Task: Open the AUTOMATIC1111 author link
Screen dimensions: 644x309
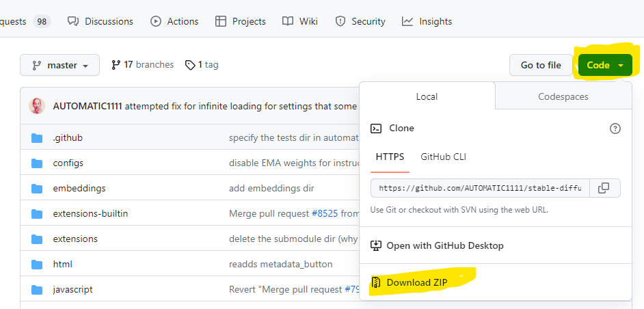Action: click(x=88, y=107)
